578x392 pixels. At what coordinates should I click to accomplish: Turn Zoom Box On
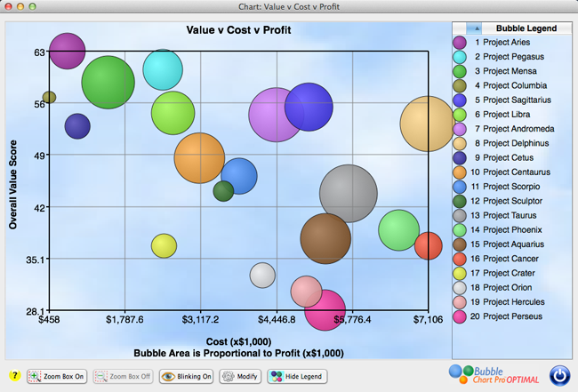click(58, 376)
